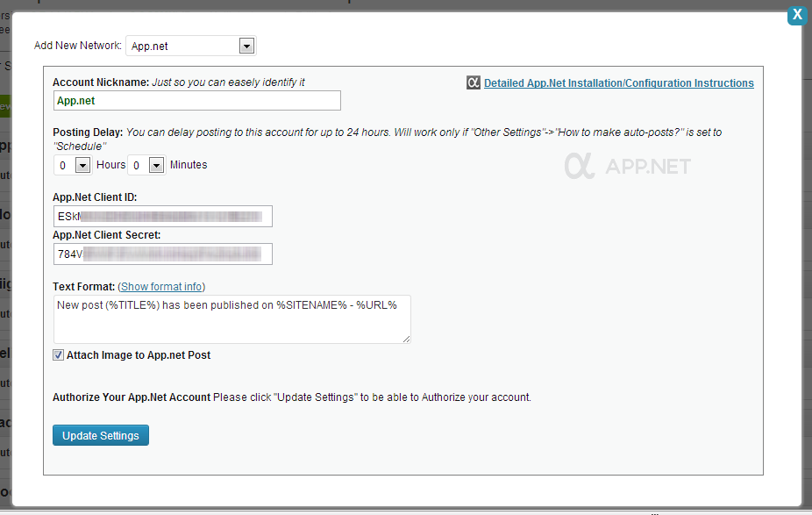Screen dimensions: 812x515
Task: Click the App.Net Client Secret field
Action: pyautogui.click(x=162, y=254)
